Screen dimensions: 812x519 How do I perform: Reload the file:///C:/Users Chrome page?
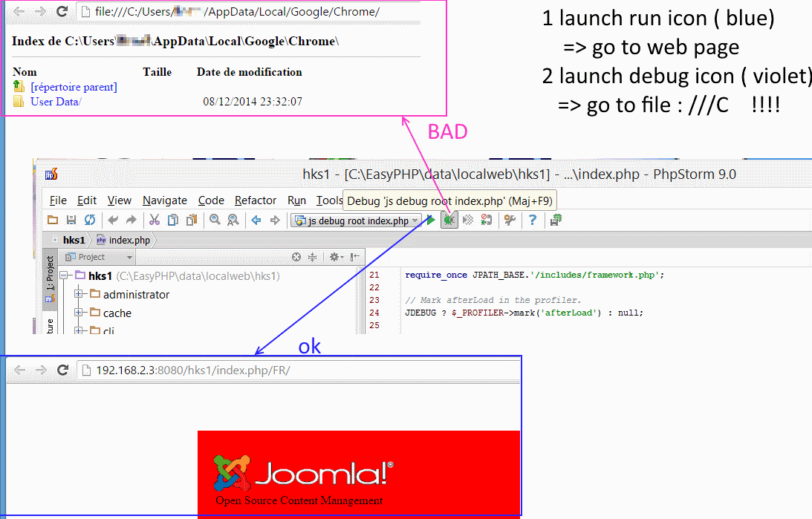pos(62,11)
